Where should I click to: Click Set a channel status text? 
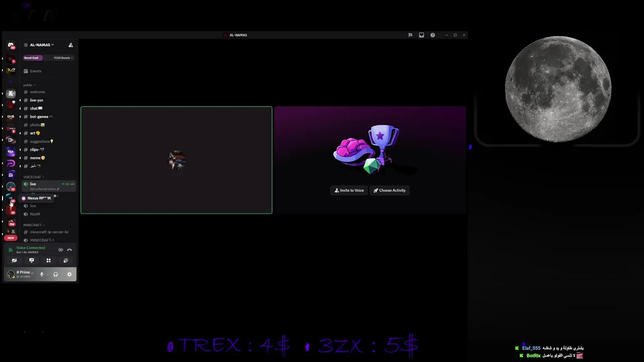(43, 189)
